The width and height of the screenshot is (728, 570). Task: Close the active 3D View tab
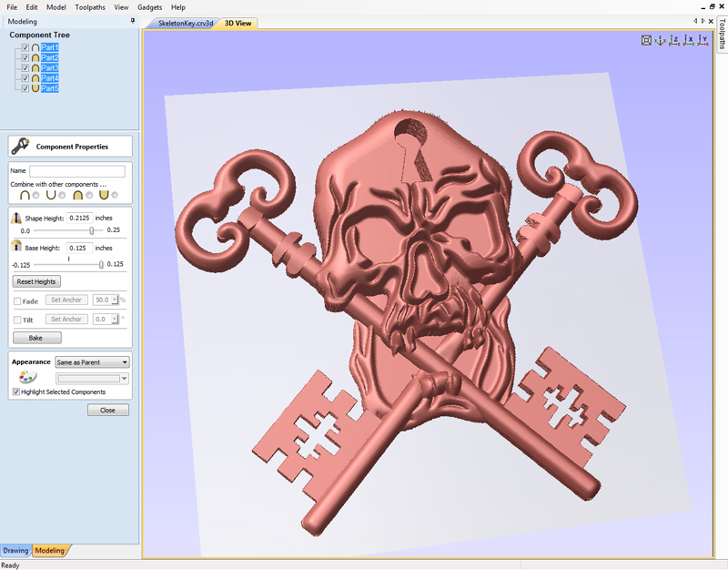(x=711, y=21)
